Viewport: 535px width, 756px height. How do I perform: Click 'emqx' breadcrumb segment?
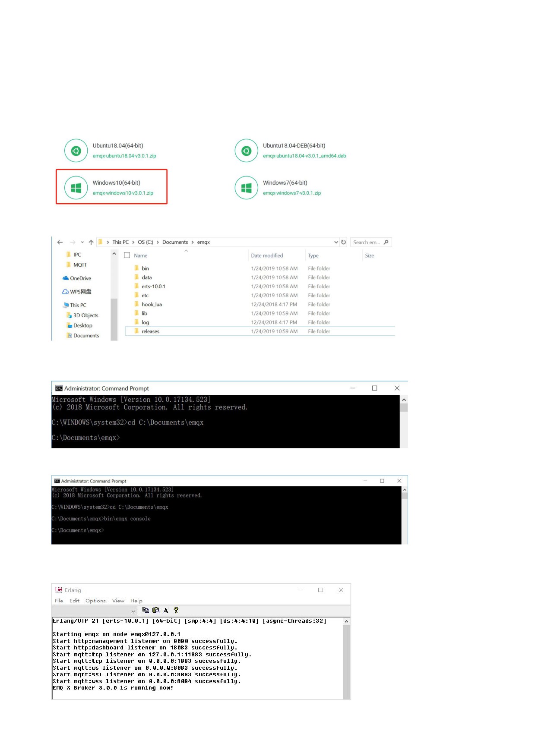point(203,242)
